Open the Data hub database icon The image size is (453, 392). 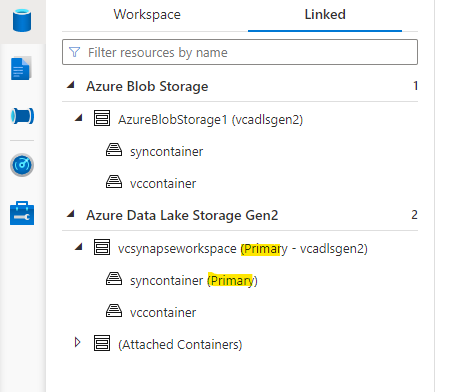(22, 21)
